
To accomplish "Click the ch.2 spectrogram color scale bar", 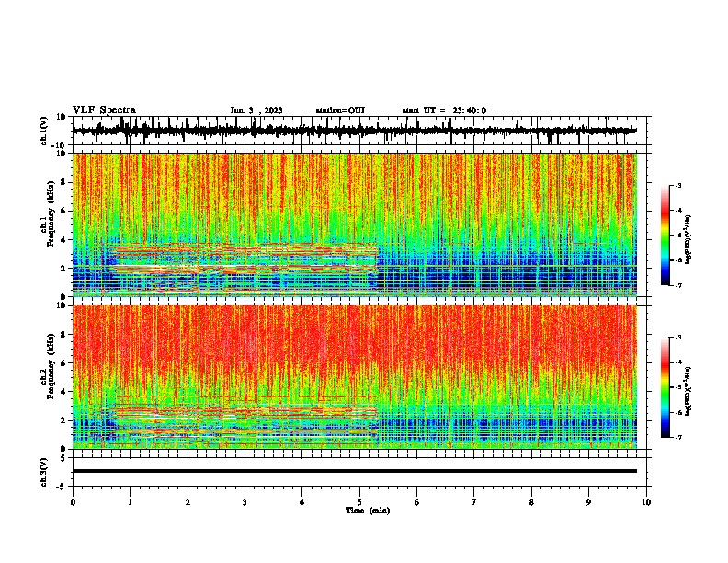I will 665,387.
